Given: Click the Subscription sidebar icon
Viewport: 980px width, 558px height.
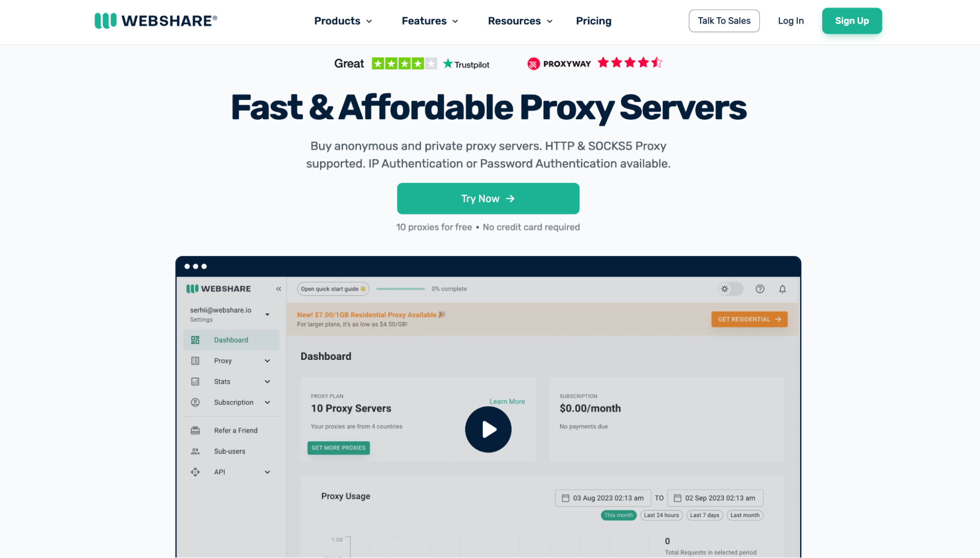Looking at the screenshot, I should click(195, 403).
